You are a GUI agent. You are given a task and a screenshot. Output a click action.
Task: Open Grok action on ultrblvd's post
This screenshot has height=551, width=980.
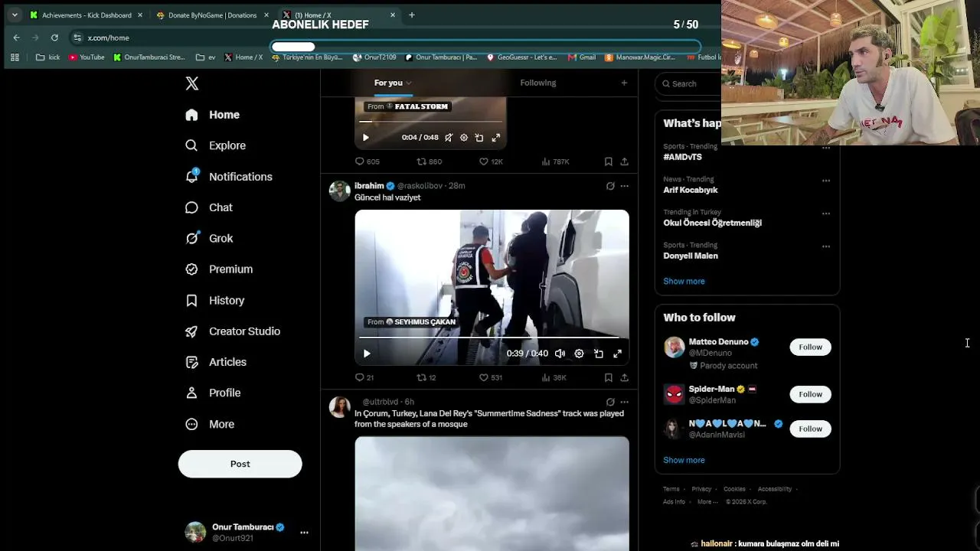click(x=610, y=402)
